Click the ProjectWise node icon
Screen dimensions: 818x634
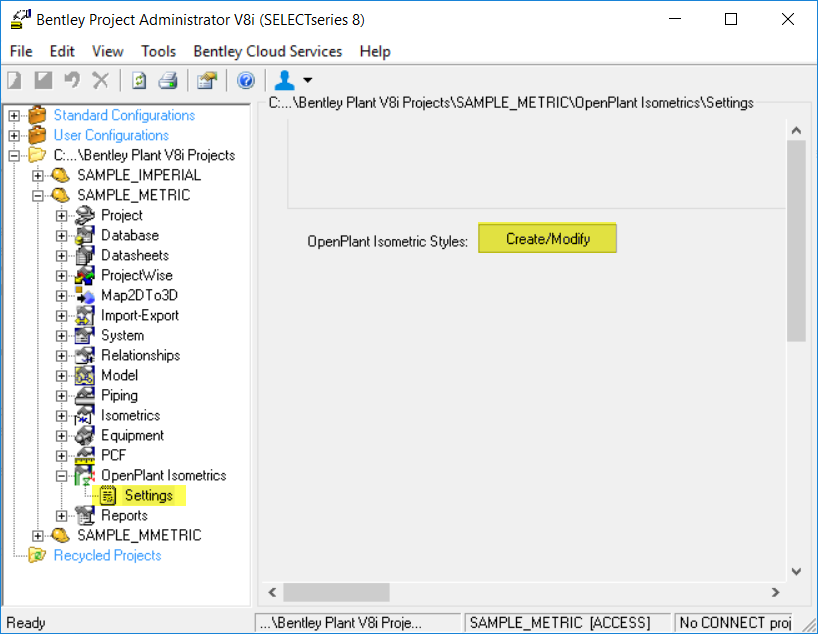pos(85,275)
